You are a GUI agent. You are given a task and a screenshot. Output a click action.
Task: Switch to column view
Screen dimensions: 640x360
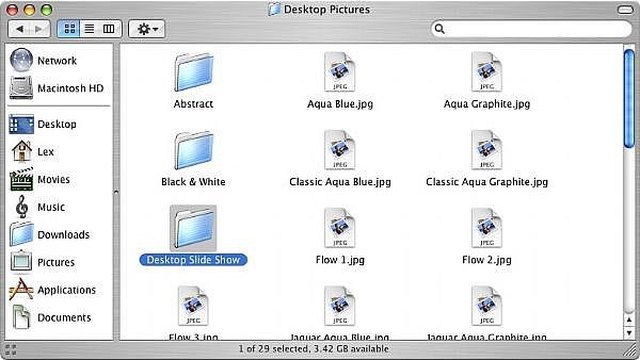tap(109, 29)
